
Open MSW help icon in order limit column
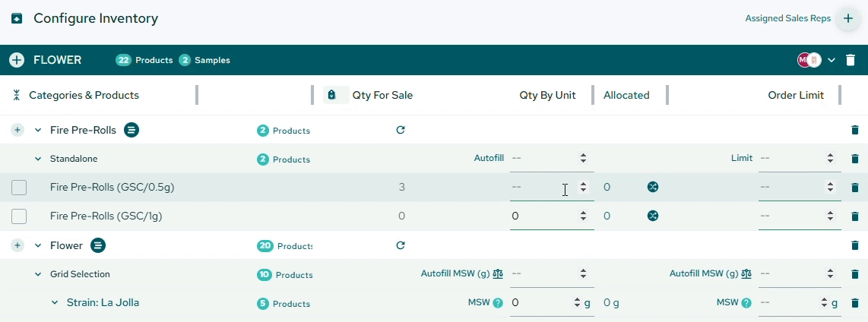746,303
